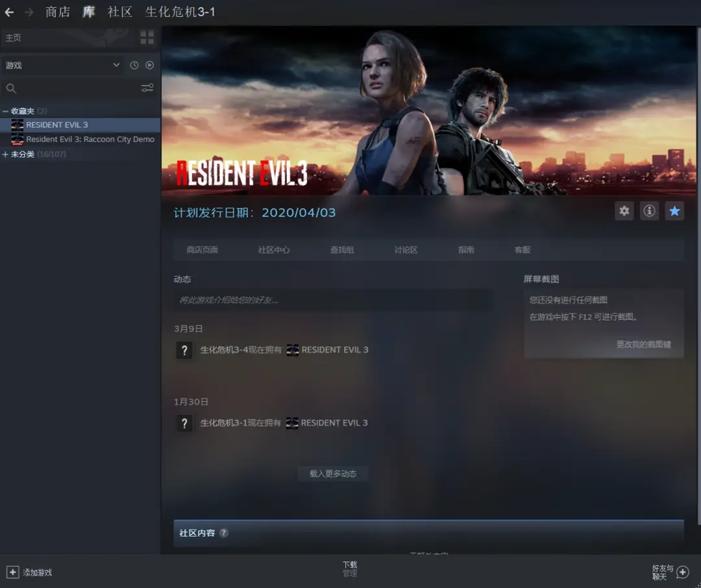This screenshot has height=588, width=701.
Task: Click the library search magnifier icon
Action: pos(11,88)
